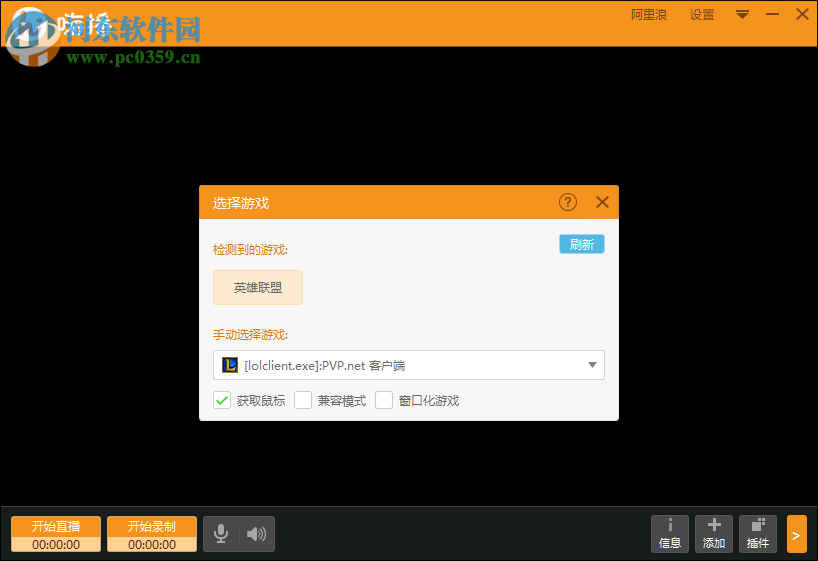Image resolution: width=818 pixels, height=561 pixels.
Task: Open the title bar dropdown triangle menu
Action: point(742,15)
